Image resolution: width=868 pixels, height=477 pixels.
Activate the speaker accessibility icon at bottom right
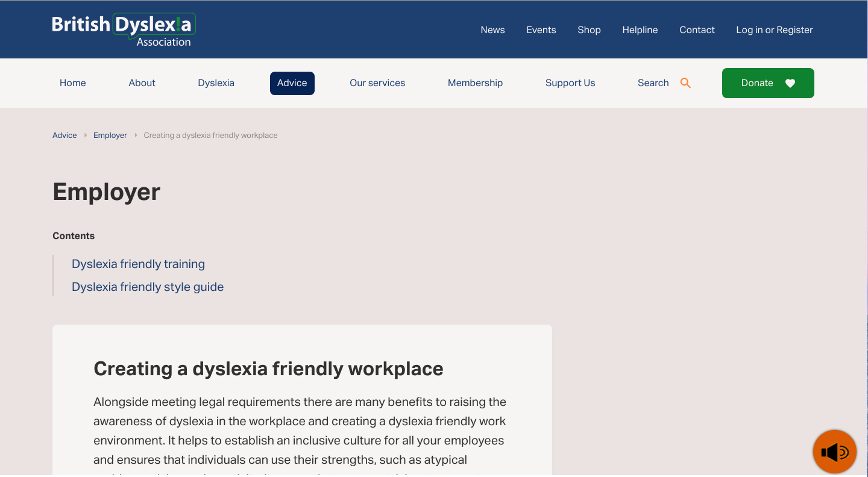pos(834,451)
